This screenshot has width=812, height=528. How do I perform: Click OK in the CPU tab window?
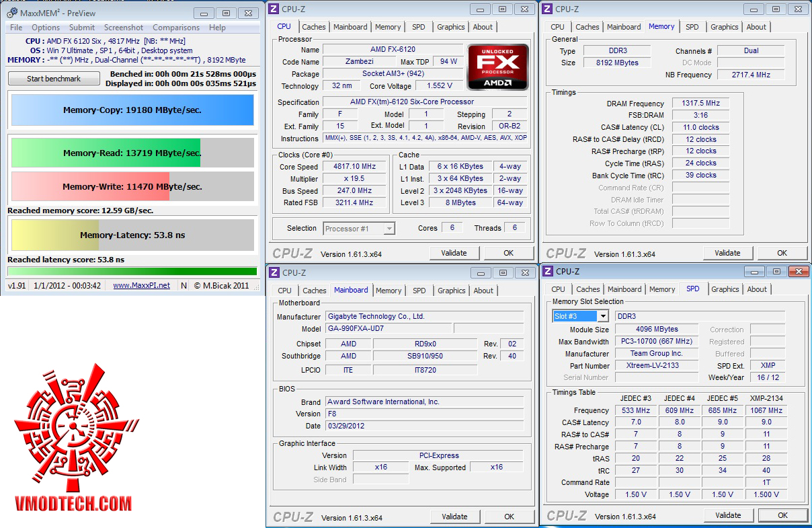tap(509, 253)
